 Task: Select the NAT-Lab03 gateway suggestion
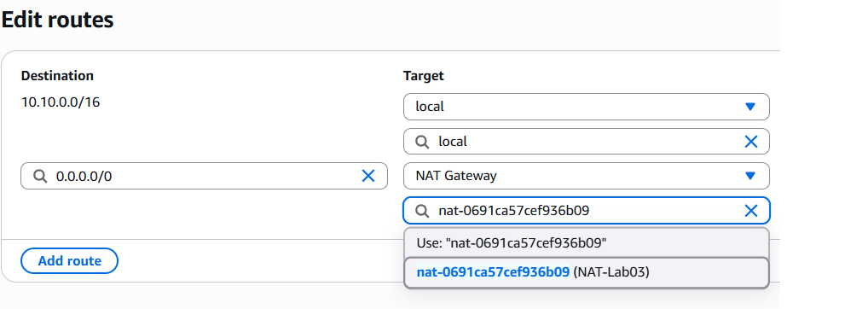coord(587,272)
